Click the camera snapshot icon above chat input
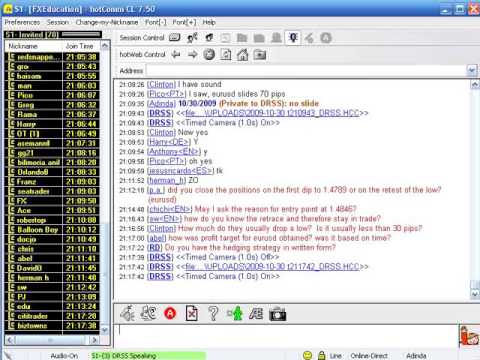Image resolution: width=480 pixels, height=360 pixels. (x=277, y=314)
